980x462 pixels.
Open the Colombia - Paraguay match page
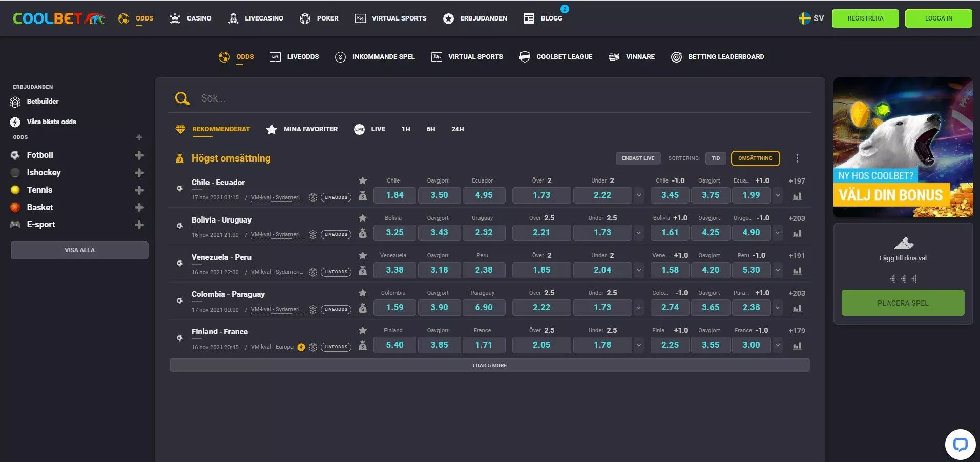pyautogui.click(x=228, y=294)
